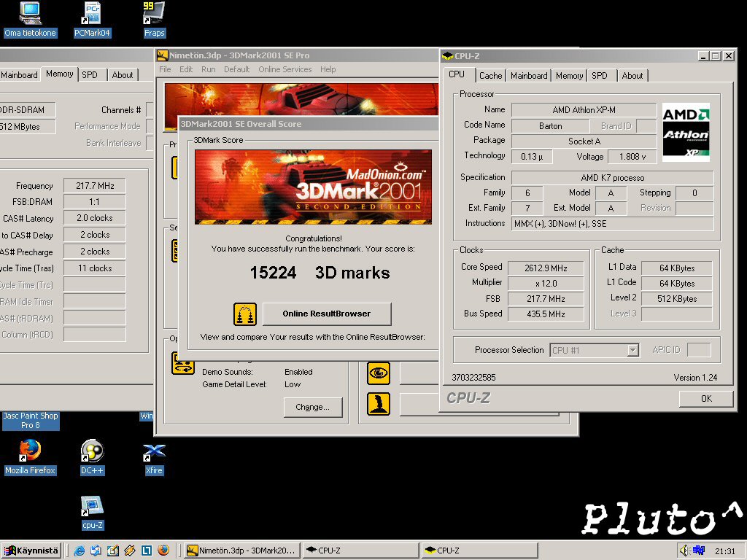Open Default menu in 3DMark2001

click(237, 69)
